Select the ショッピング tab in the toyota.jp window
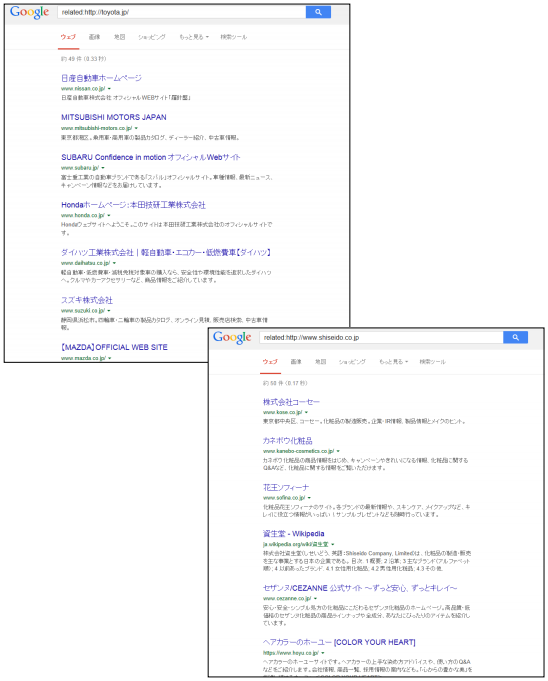 click(x=152, y=37)
